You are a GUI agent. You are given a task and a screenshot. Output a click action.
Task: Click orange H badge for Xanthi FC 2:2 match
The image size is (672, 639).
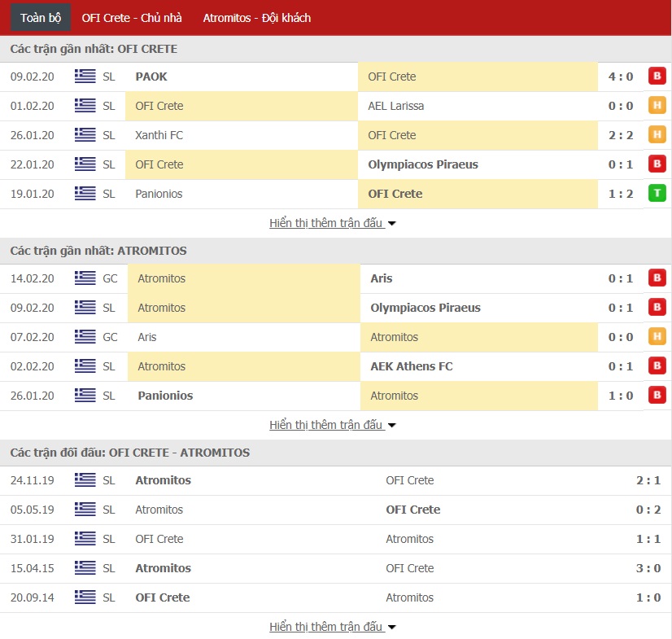(x=657, y=134)
